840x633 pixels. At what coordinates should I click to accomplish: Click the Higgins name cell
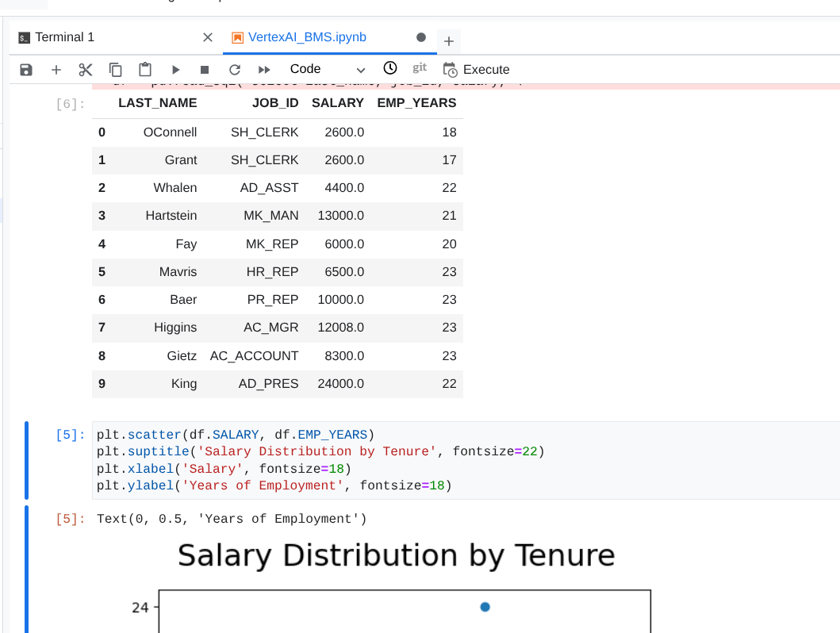(x=175, y=328)
